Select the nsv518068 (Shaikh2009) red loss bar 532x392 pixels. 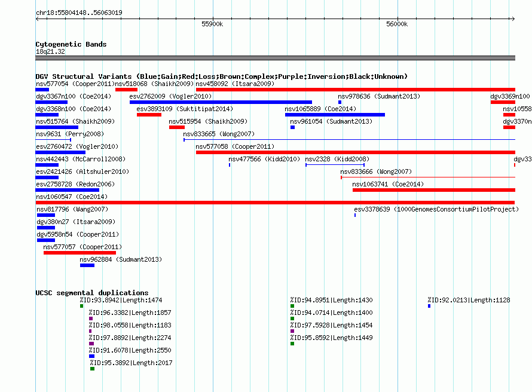[x=126, y=90]
